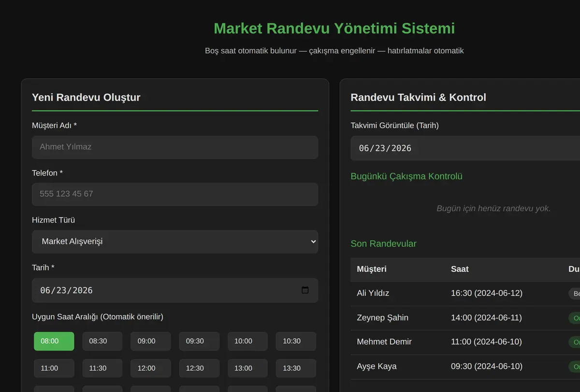Select the 08:00 time slot
The height and width of the screenshot is (392, 580).
[54, 341]
